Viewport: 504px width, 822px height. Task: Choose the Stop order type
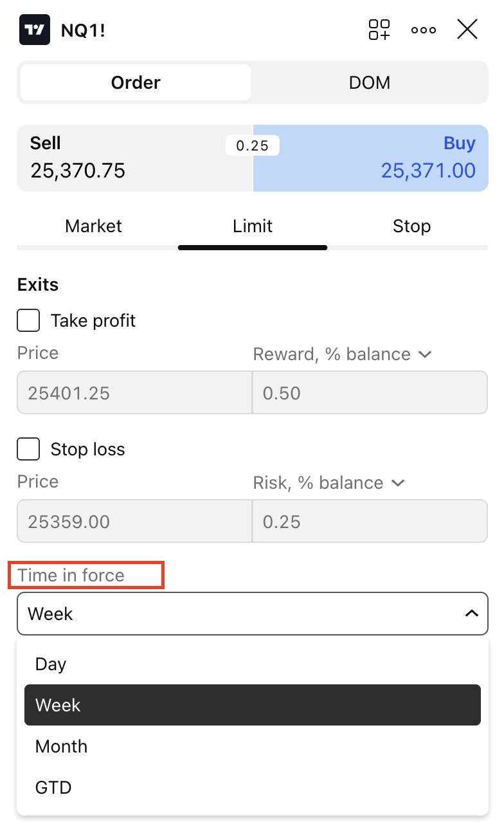coord(411,226)
